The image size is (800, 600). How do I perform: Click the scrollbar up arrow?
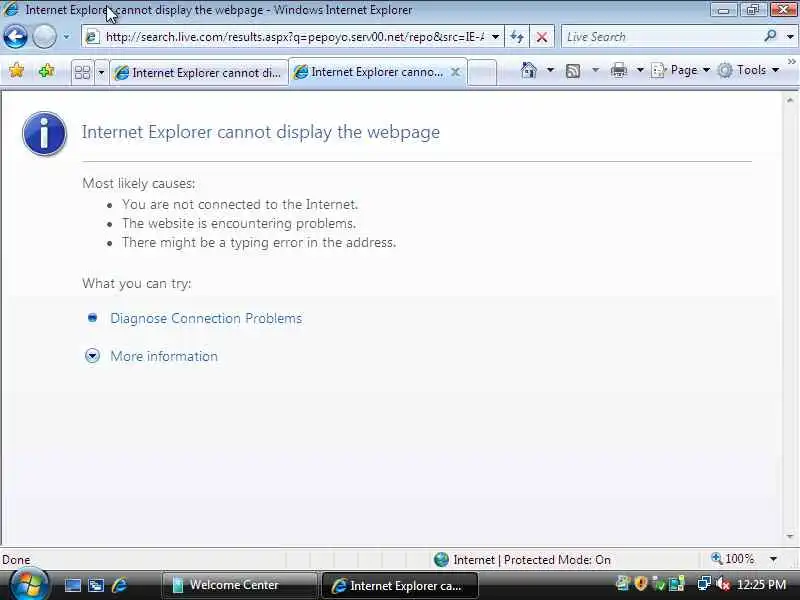coord(790,101)
